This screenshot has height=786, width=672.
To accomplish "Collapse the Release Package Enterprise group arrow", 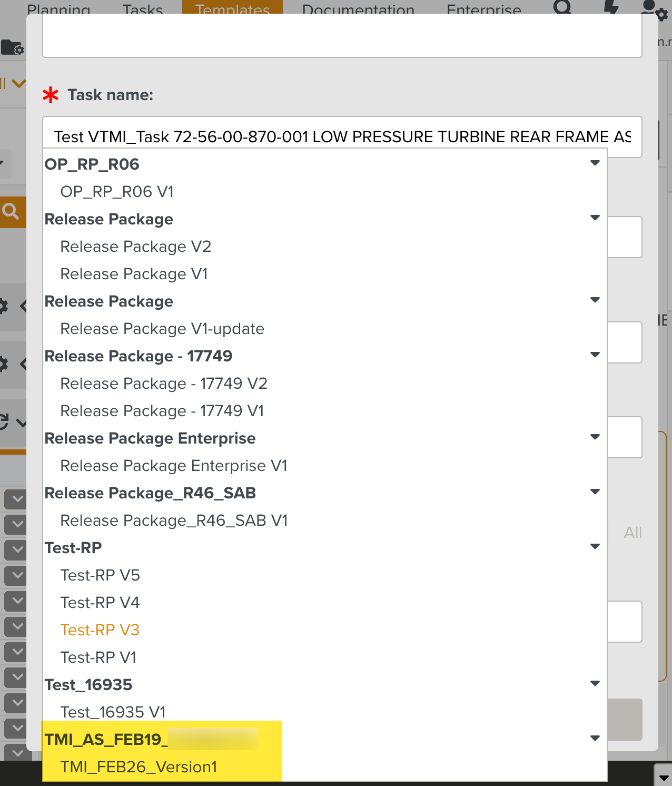I will click(595, 437).
